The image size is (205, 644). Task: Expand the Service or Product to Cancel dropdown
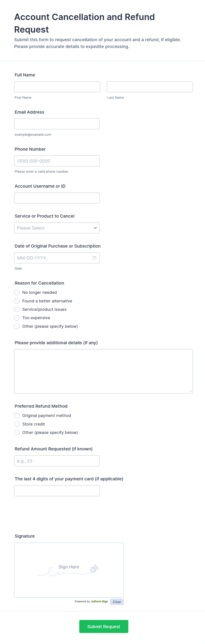[57, 228]
